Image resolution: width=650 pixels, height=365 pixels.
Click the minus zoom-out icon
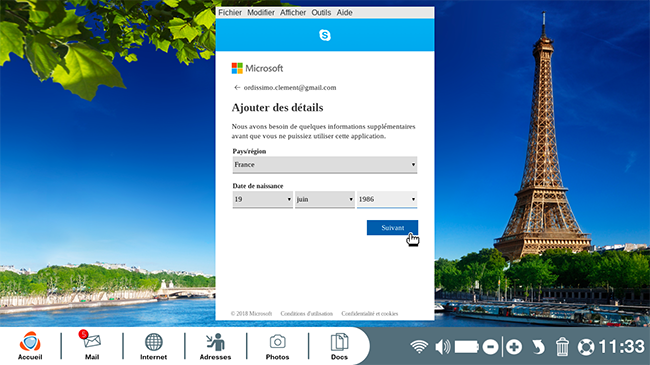[x=490, y=347]
